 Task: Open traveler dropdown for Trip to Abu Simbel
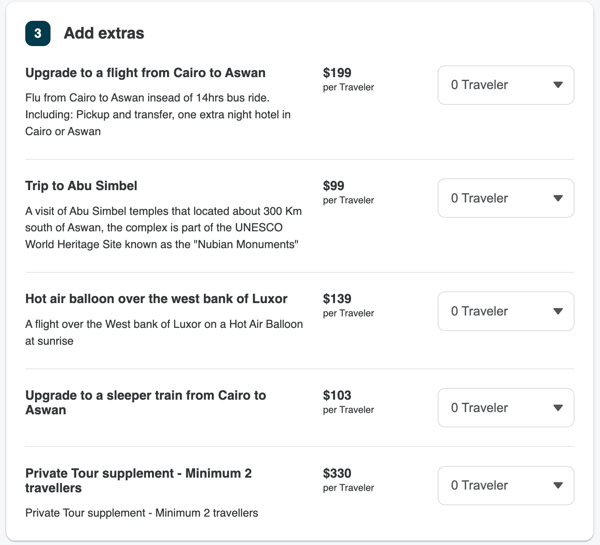click(x=505, y=198)
